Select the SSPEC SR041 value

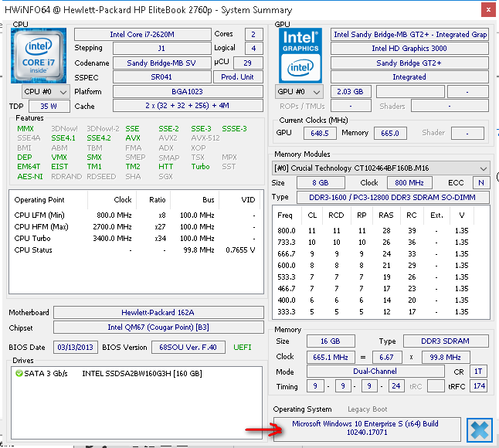161,77
